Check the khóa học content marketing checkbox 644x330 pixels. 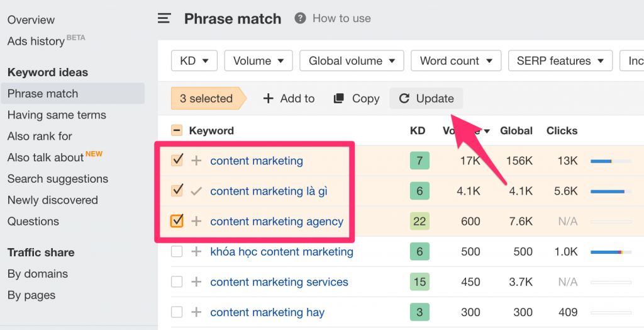[x=177, y=251]
